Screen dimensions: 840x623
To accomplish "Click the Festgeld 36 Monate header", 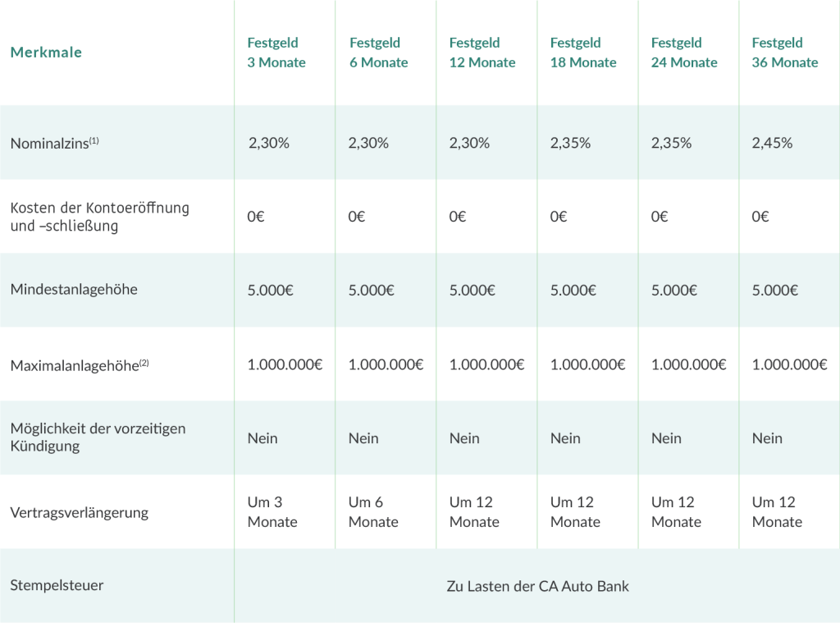I will point(785,53).
